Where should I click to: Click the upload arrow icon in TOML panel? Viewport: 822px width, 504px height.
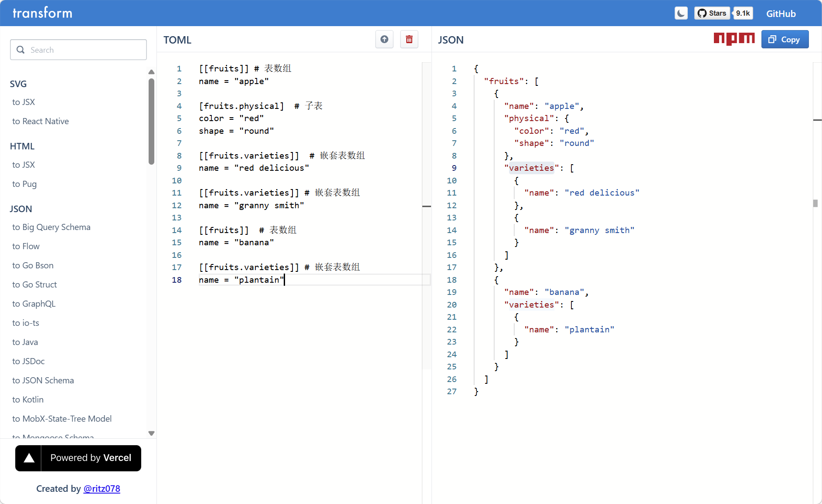[384, 39]
